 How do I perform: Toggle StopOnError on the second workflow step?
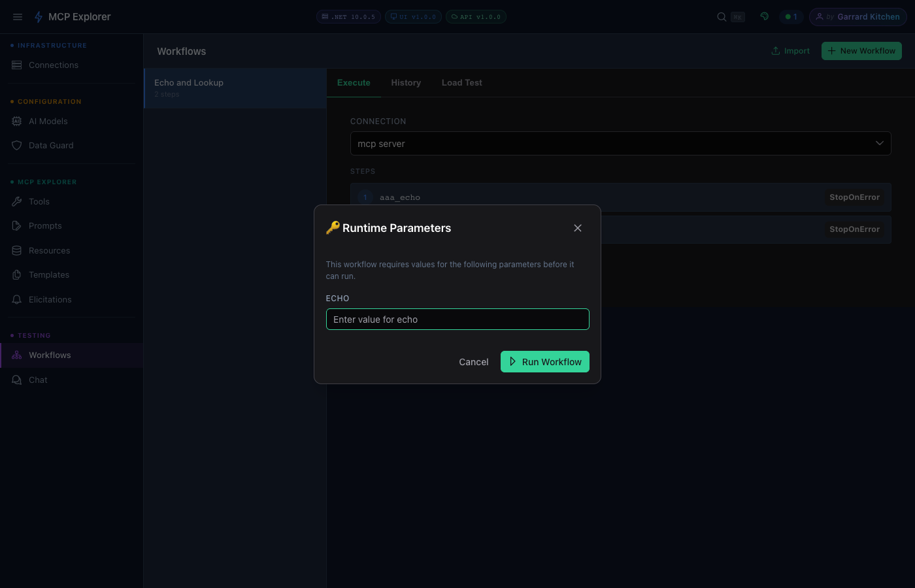854,229
